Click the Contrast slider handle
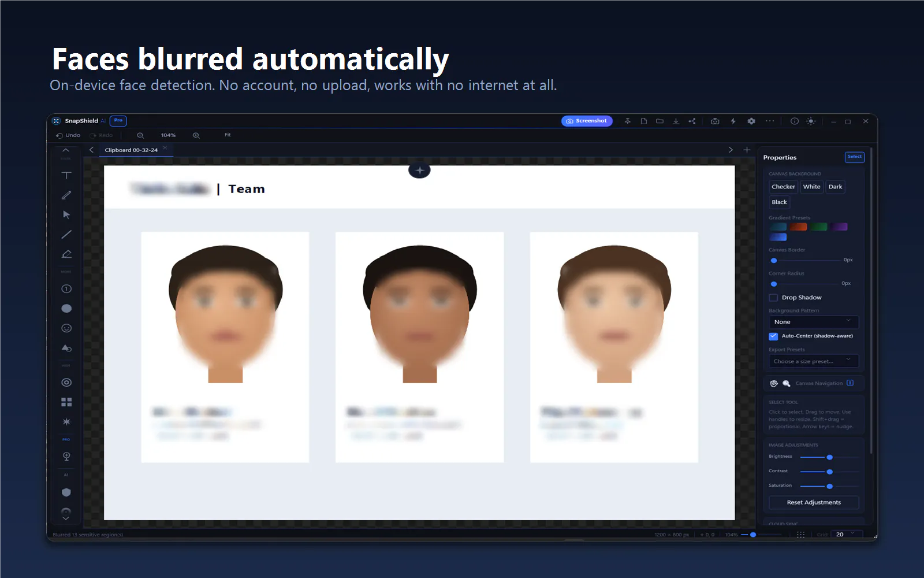Viewport: 924px width, 578px height. [x=829, y=472]
